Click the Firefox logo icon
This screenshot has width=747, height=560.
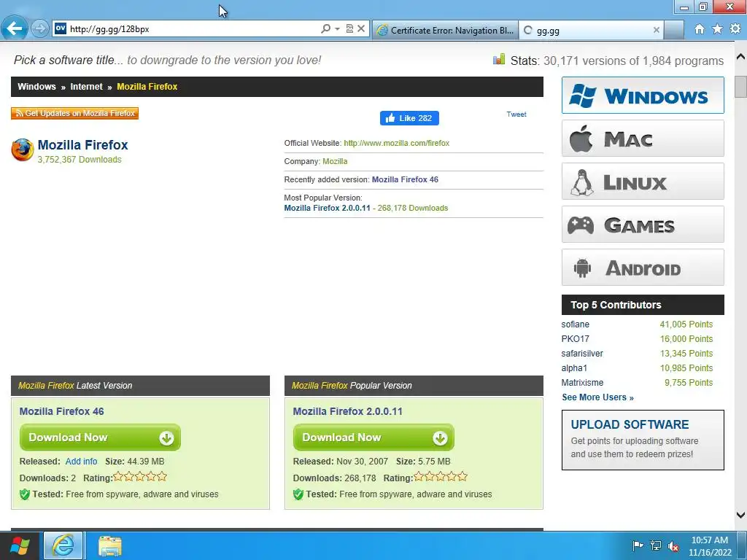click(x=23, y=150)
